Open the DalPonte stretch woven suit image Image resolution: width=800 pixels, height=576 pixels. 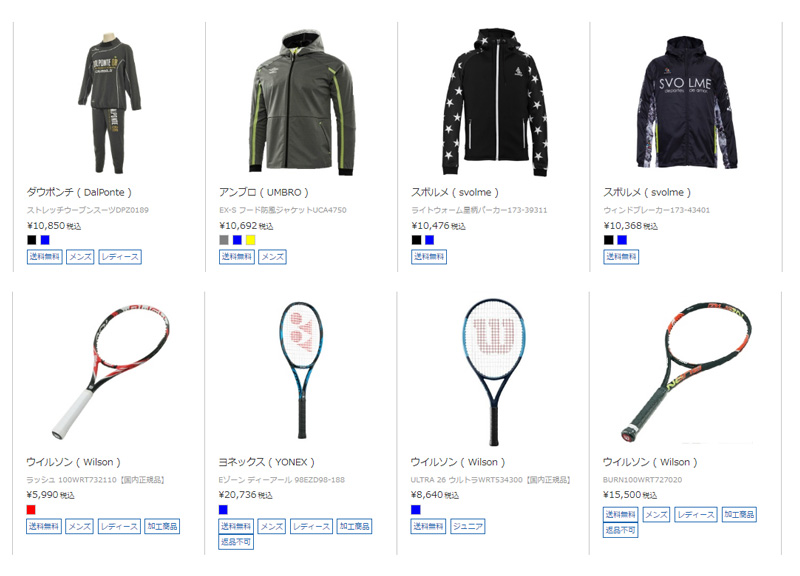click(109, 102)
